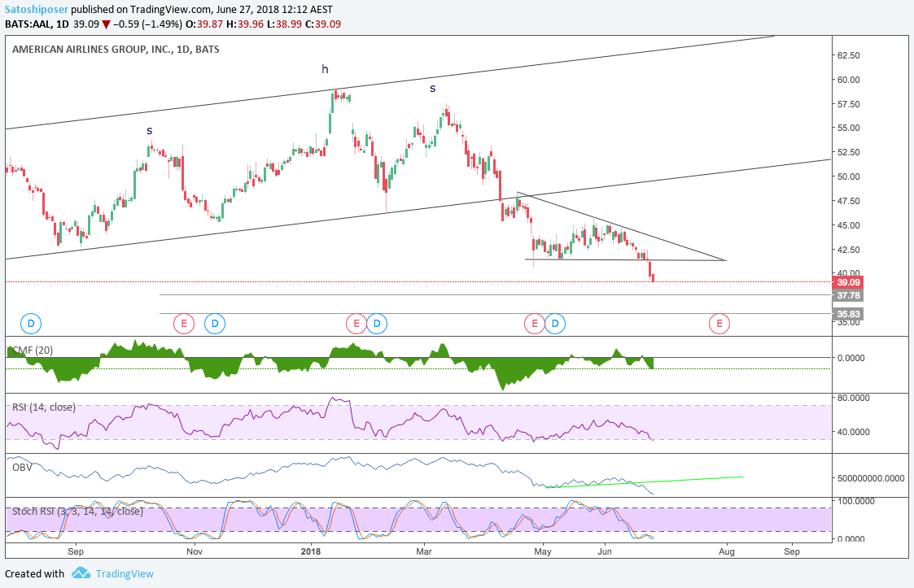Click the C:39.09 close value in header
This screenshot has width=914, height=588.
(323, 24)
